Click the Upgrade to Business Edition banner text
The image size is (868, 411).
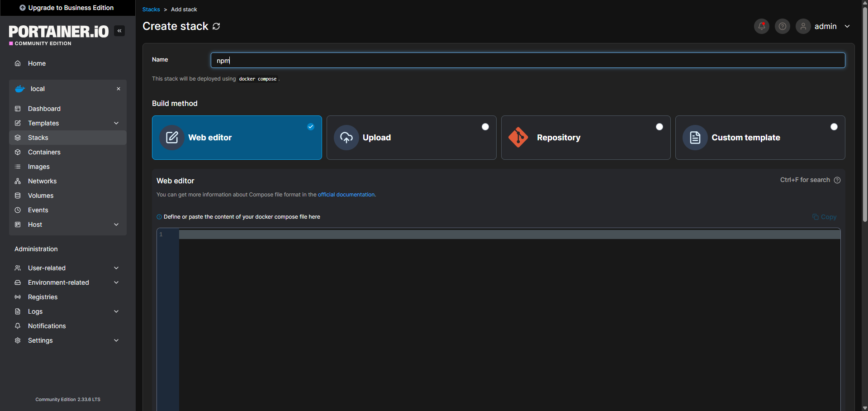point(71,8)
